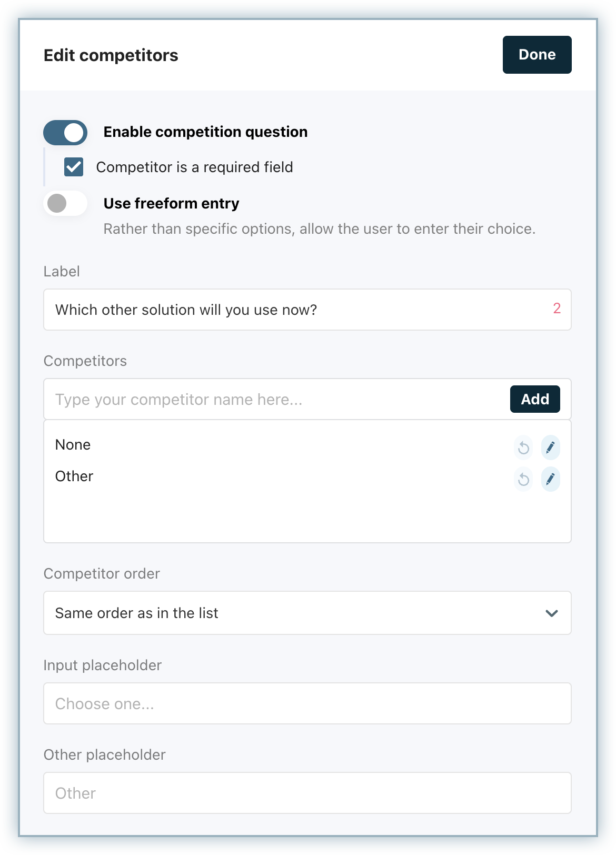Click the Add competitor button
Viewport: 616px width, 855px height.
(x=535, y=399)
